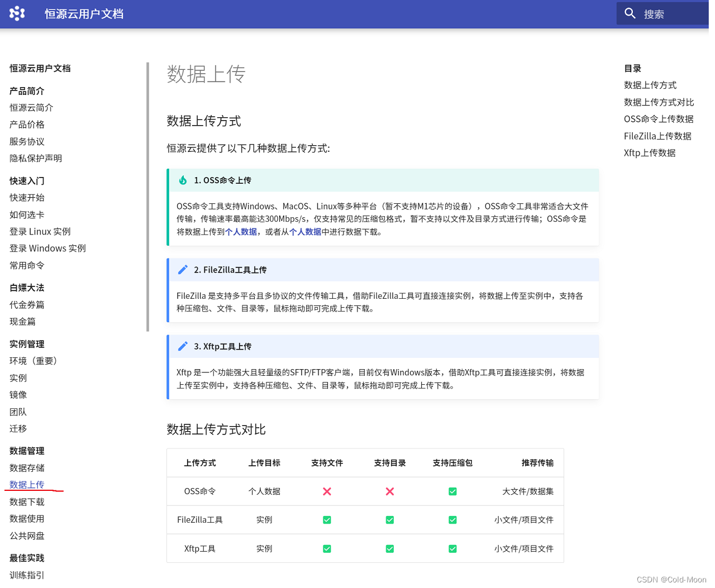The width and height of the screenshot is (715, 588).
Task: Select the active 数据上传 sidebar entry
Action: point(27,485)
